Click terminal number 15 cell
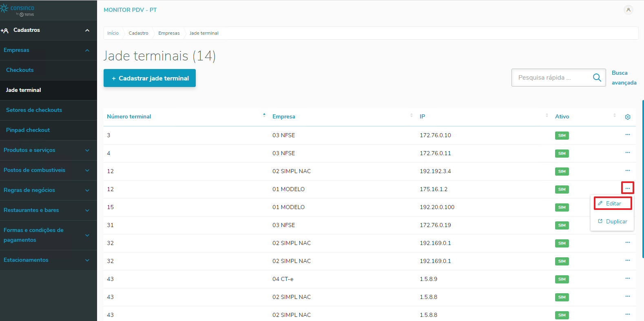Screen dimensions: 644x321 click(111, 207)
